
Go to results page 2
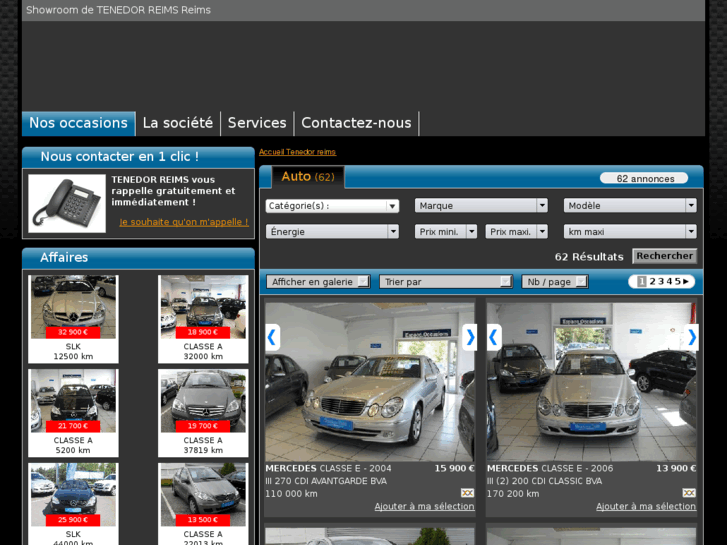pyautogui.click(x=652, y=282)
